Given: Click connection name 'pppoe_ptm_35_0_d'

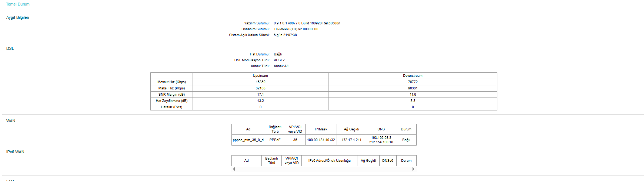Looking at the screenshot, I should (248, 140).
